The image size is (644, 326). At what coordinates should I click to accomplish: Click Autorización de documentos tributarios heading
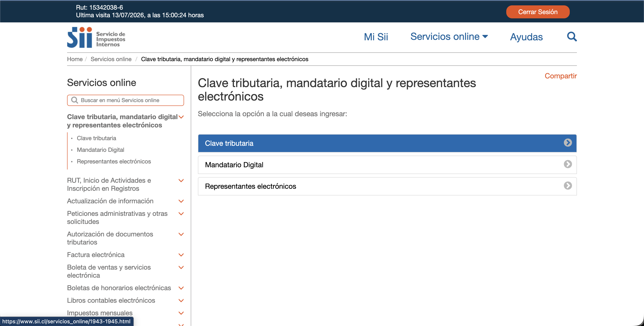(x=110, y=238)
